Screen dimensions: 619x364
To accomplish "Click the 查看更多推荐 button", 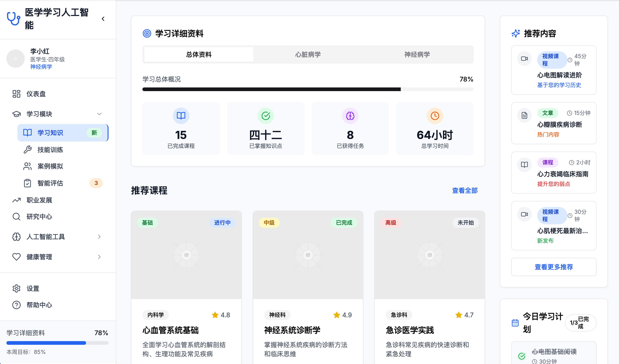I will 554,267.
